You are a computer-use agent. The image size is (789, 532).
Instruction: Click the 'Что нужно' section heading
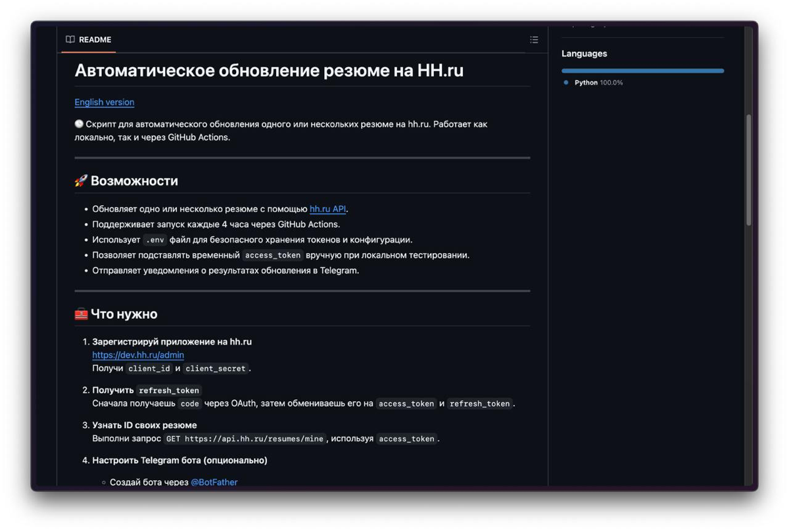(124, 314)
